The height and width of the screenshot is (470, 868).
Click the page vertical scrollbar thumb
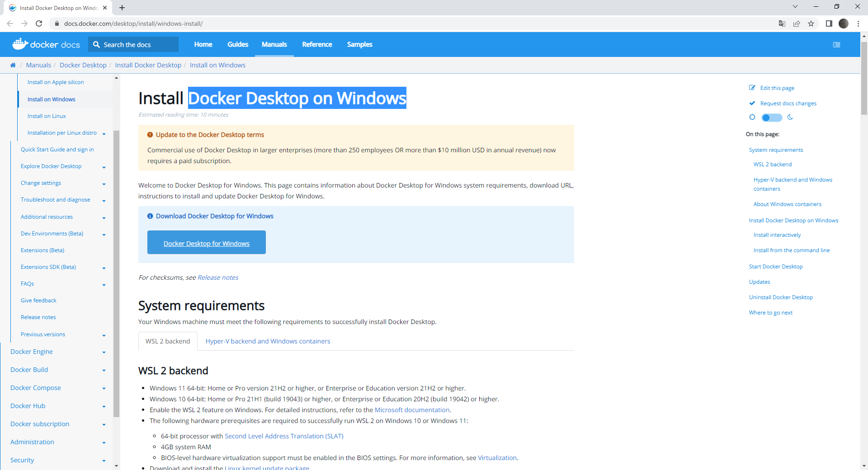(x=864, y=78)
